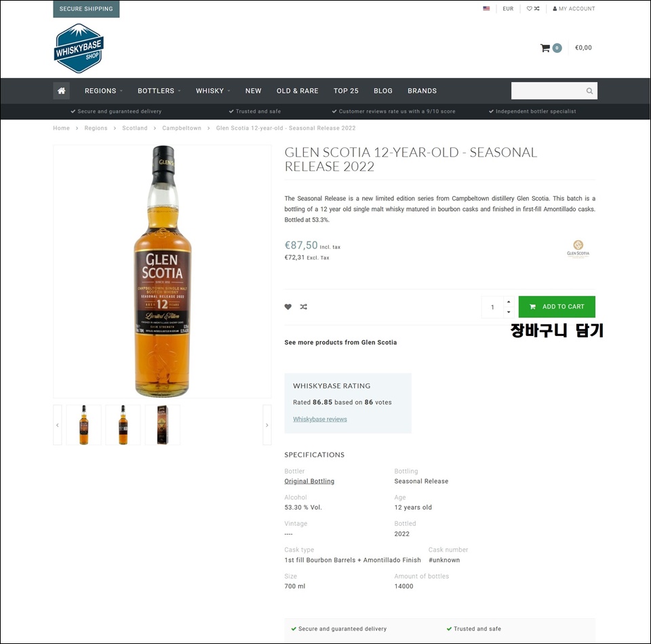The width and height of the screenshot is (651, 644).
Task: Open the BRANDS menu item
Action: [422, 90]
